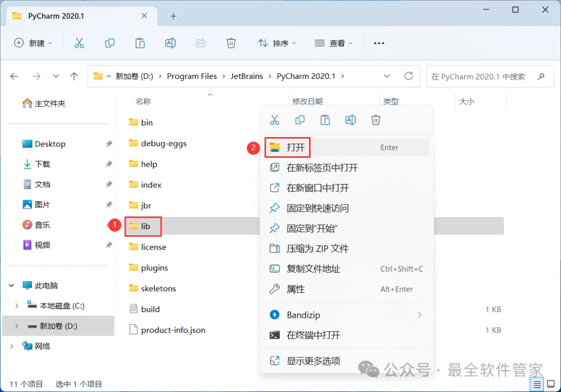Viewport: 561px width, 392px height.
Task: Open Desktop in the sidebar
Action: (x=44, y=144)
